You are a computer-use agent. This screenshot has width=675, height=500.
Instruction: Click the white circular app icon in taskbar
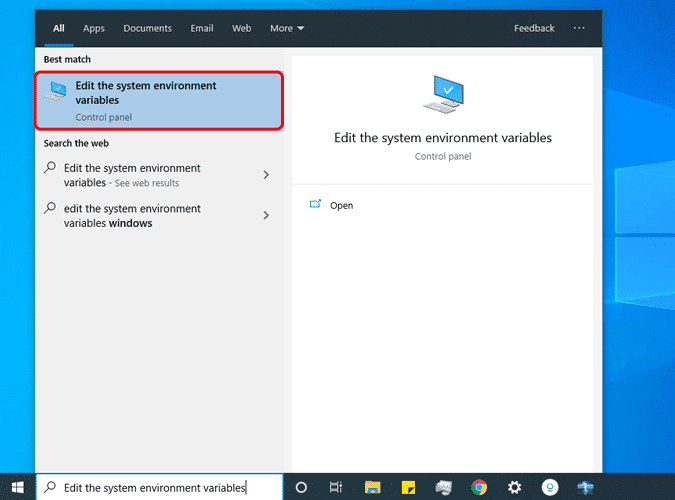point(550,487)
